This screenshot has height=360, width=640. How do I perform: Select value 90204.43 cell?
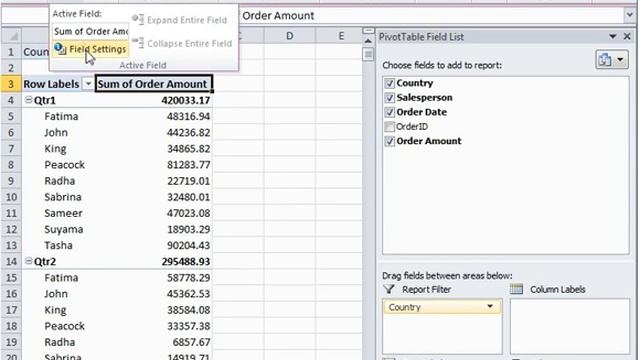coord(153,245)
